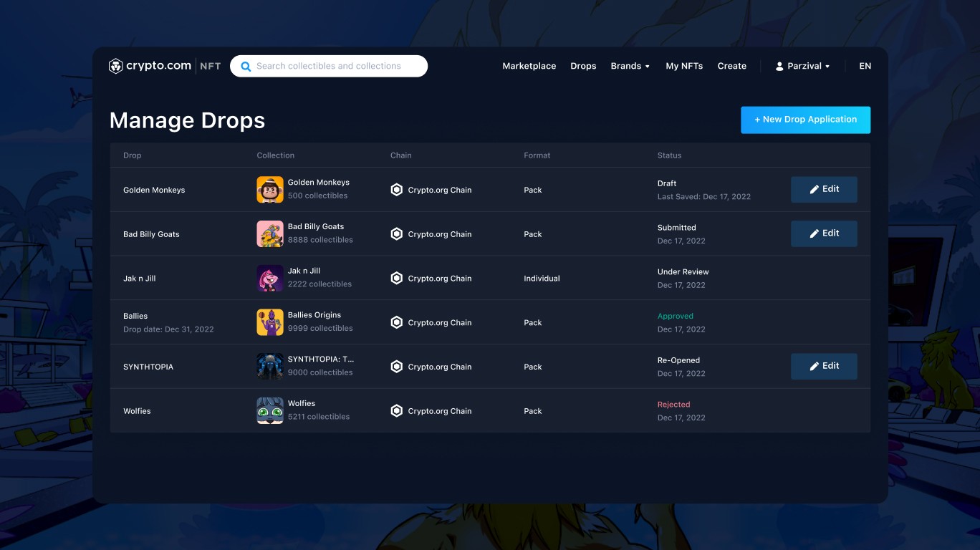Click the Parzival user profile icon

[x=779, y=66]
